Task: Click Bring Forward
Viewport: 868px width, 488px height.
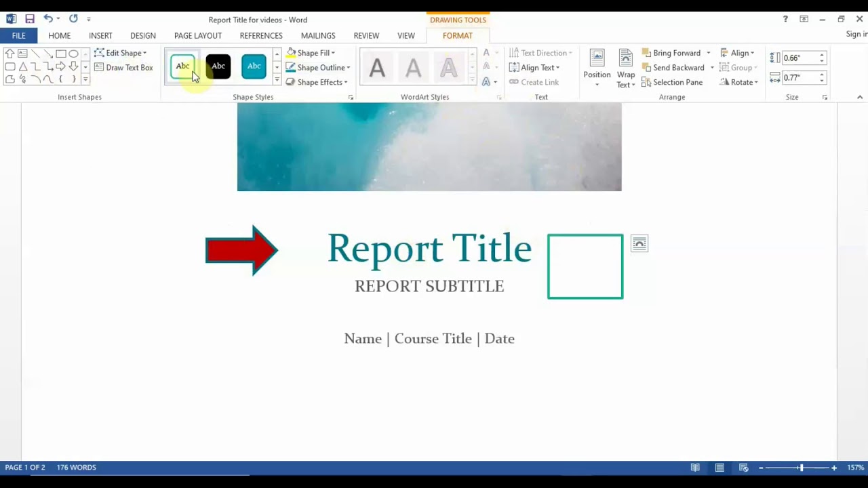Action: (x=671, y=53)
